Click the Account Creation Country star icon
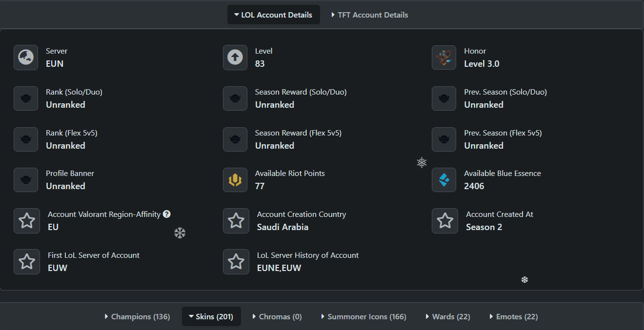The width and height of the screenshot is (644, 330). (236, 221)
